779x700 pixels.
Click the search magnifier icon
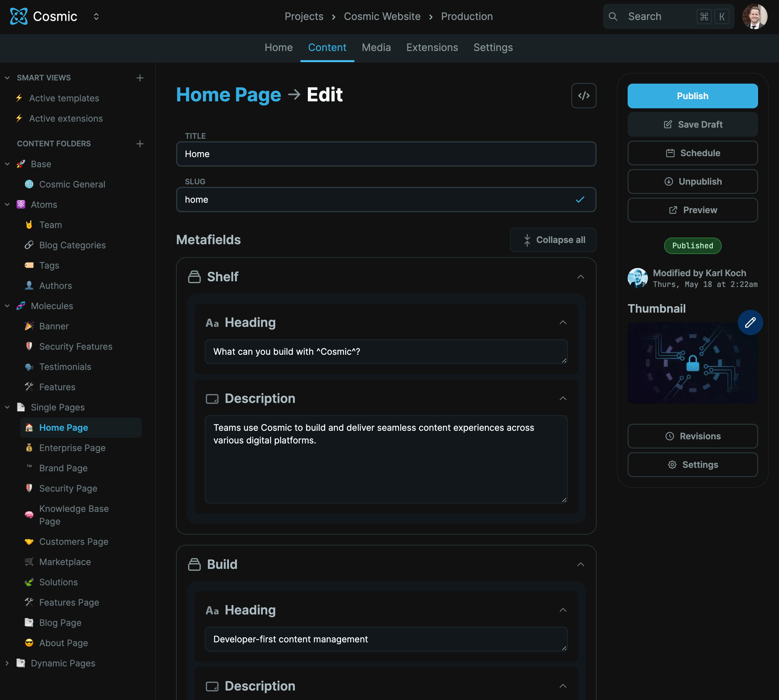tap(613, 16)
